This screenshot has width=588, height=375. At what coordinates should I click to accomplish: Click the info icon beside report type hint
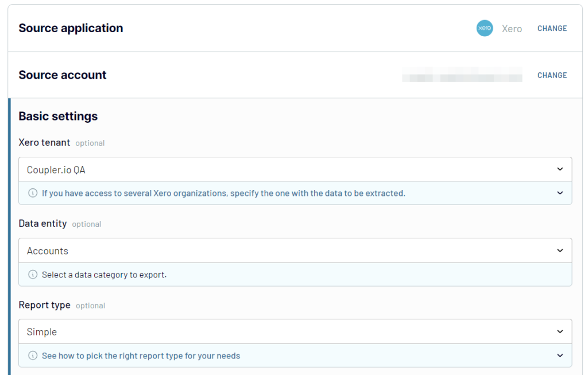[x=33, y=355]
